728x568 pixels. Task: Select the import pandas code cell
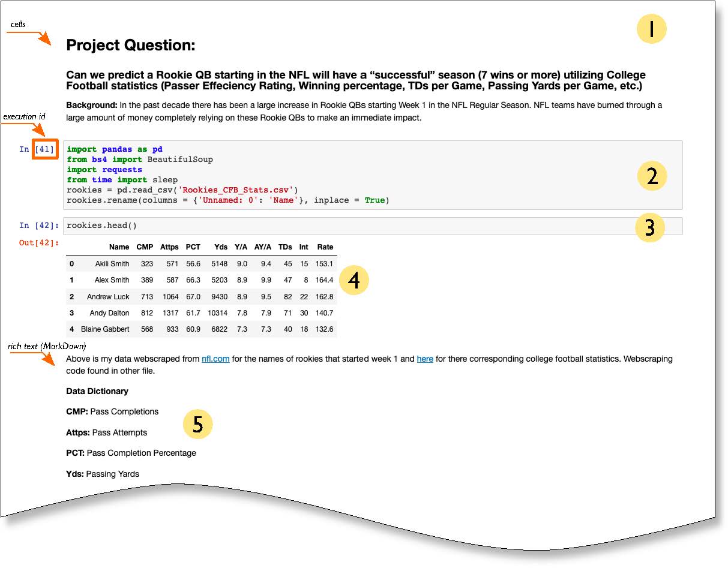pos(373,175)
